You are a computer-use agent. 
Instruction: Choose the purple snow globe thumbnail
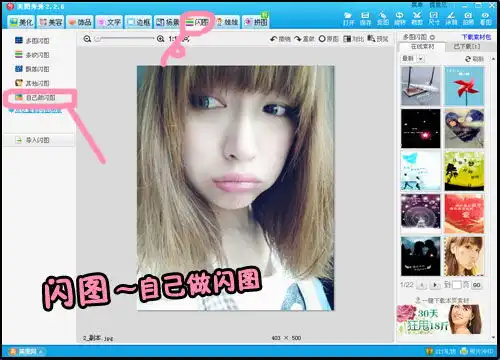point(421,214)
